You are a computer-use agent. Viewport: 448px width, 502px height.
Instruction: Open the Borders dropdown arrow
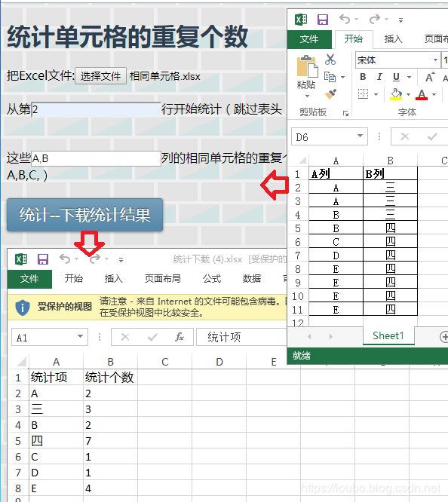[376, 94]
